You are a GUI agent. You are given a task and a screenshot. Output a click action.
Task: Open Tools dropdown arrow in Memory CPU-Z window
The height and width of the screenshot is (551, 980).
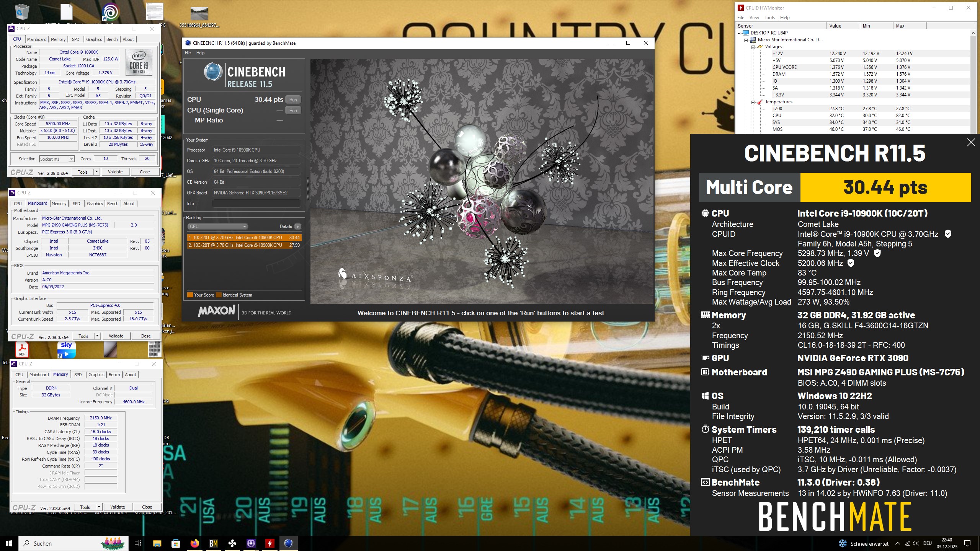[x=99, y=507]
